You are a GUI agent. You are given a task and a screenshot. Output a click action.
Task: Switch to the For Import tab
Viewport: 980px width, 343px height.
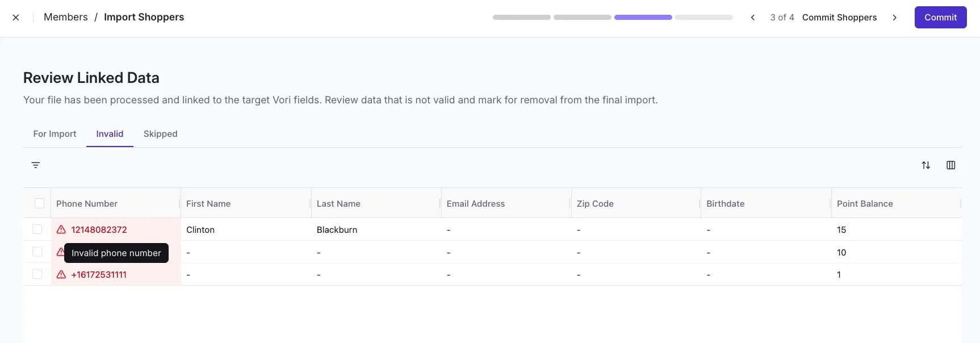pyautogui.click(x=55, y=134)
